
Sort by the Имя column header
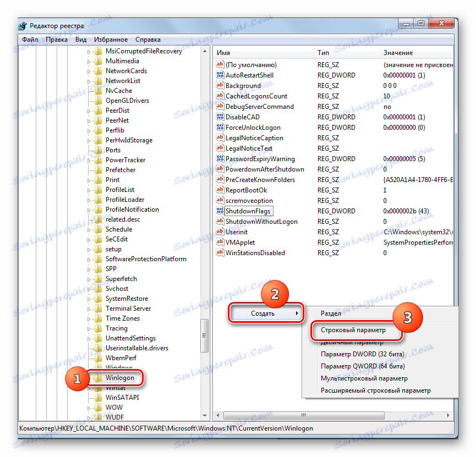(x=264, y=53)
